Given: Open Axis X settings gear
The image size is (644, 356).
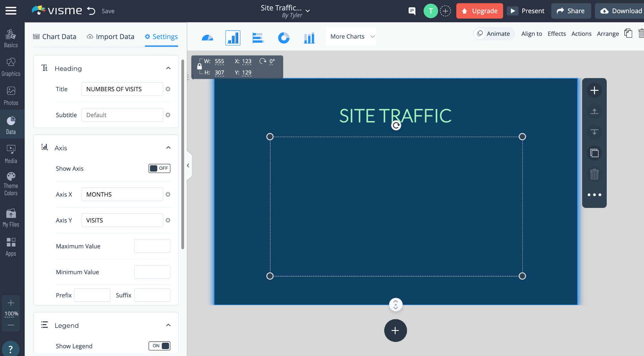Looking at the screenshot, I should tap(168, 194).
